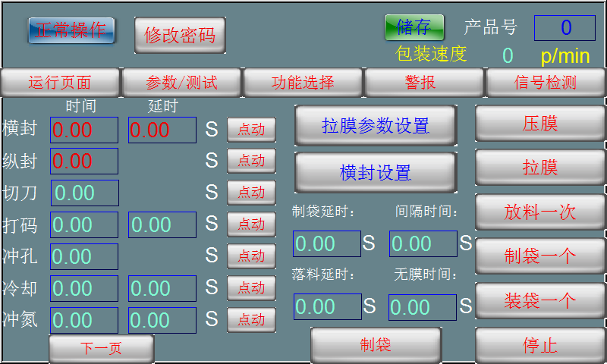
Task: Open 拉膜参数设置 settings
Action: click(376, 125)
